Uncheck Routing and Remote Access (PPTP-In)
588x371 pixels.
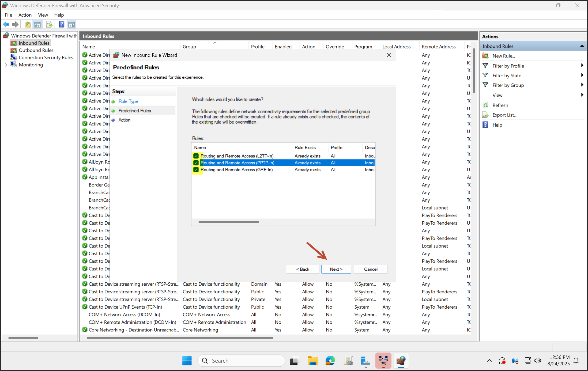(x=196, y=163)
